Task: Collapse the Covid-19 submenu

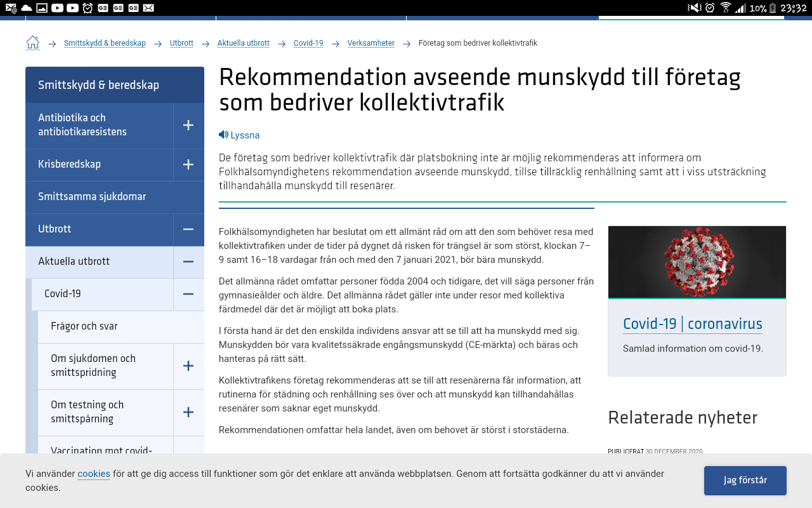Action: coord(188,294)
